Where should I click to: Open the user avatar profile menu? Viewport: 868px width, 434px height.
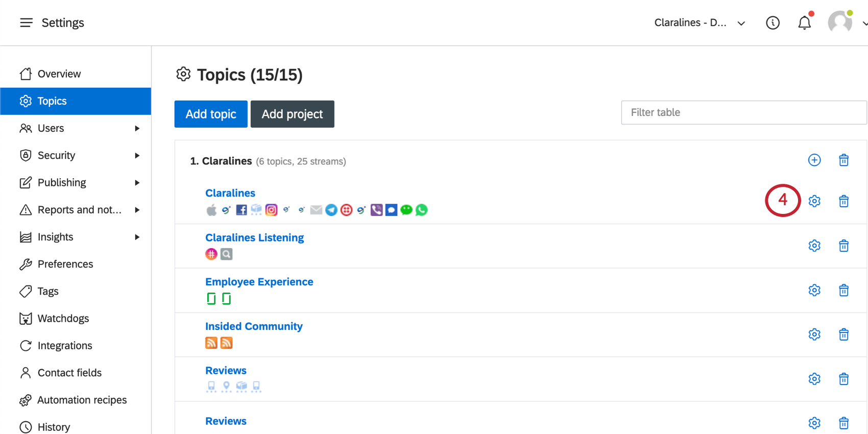click(840, 22)
